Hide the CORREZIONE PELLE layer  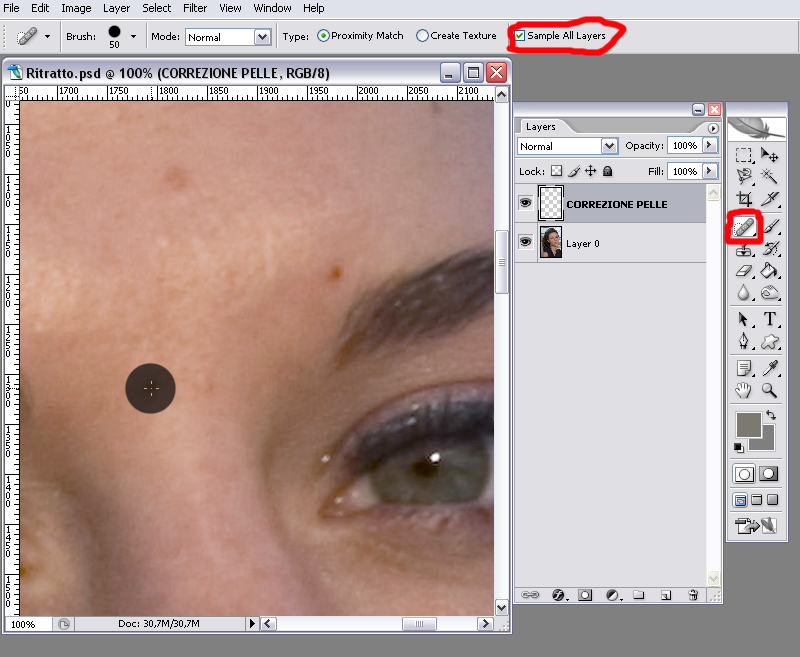[525, 203]
